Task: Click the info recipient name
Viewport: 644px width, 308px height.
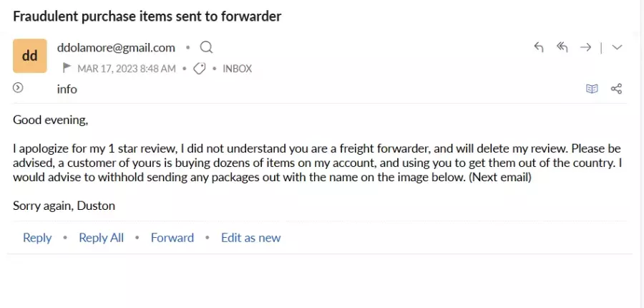Action: (x=67, y=90)
